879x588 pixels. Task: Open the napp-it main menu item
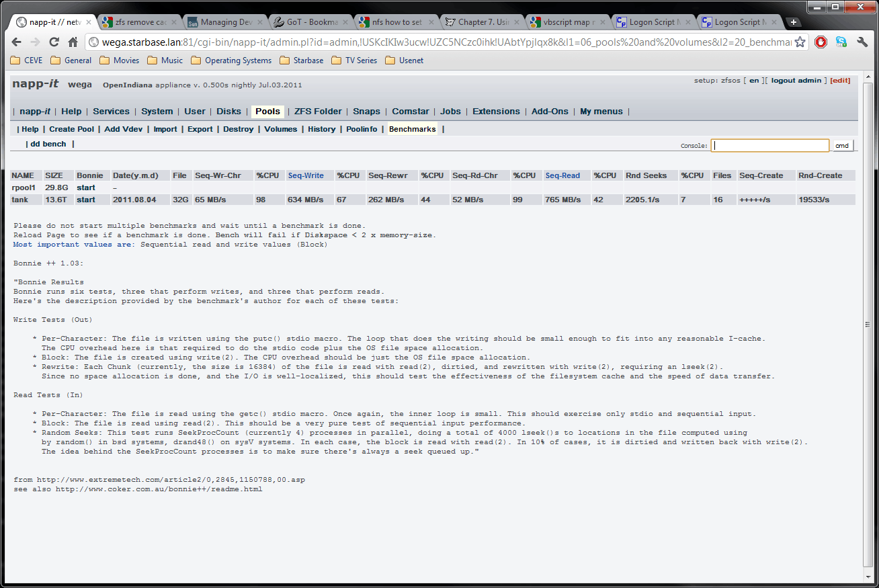35,112
